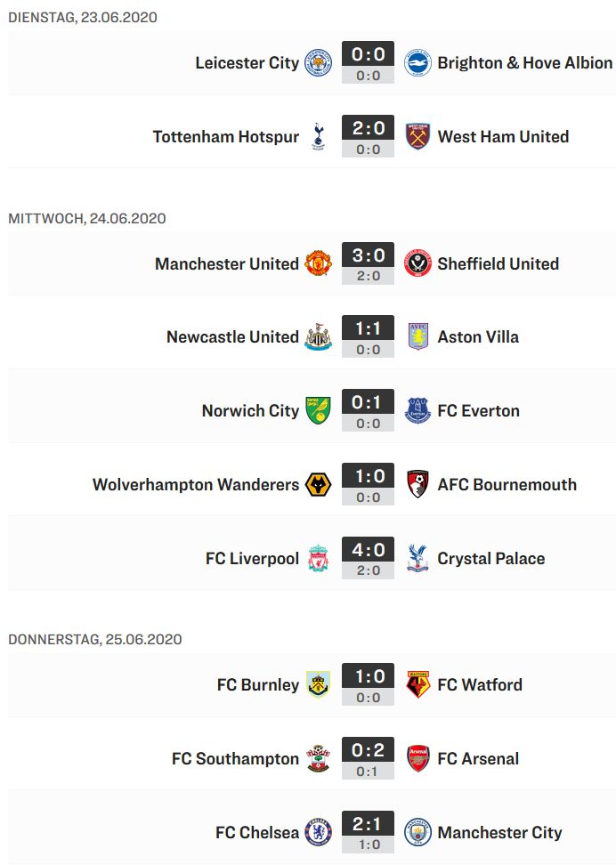Open the Tottenham 2:0 West Ham result
Viewport: 616px width, 865px height.
tap(369, 136)
